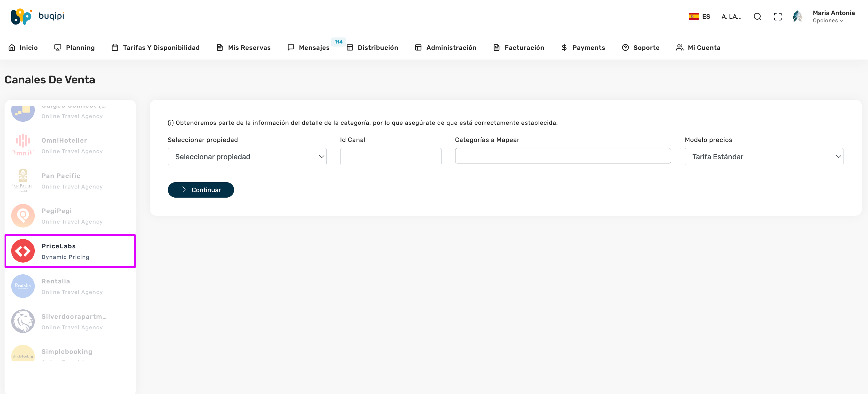Viewport: 868px width, 394px height.
Task: Click the buqipi logo icon
Action: (x=21, y=17)
